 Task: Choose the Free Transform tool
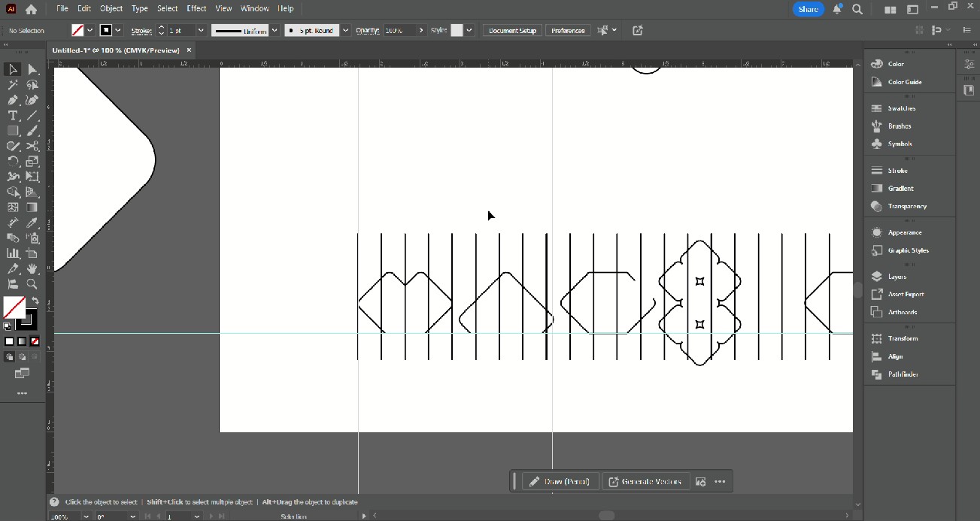32,177
